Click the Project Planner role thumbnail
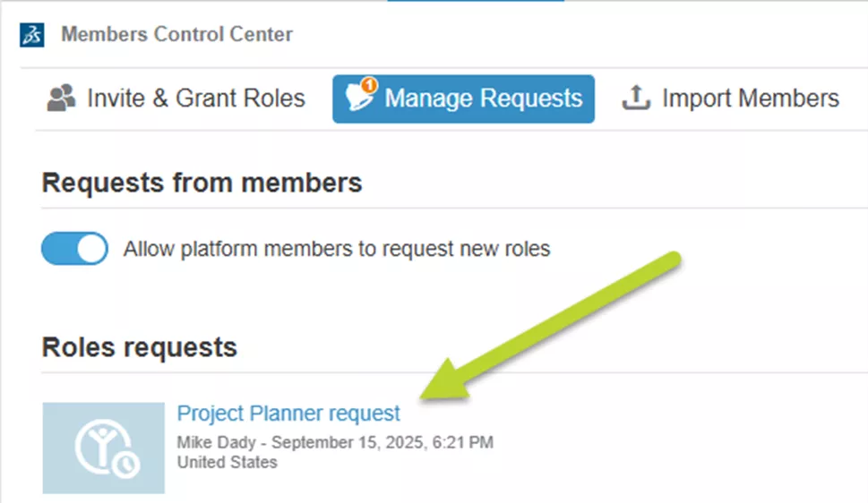 [x=103, y=448]
